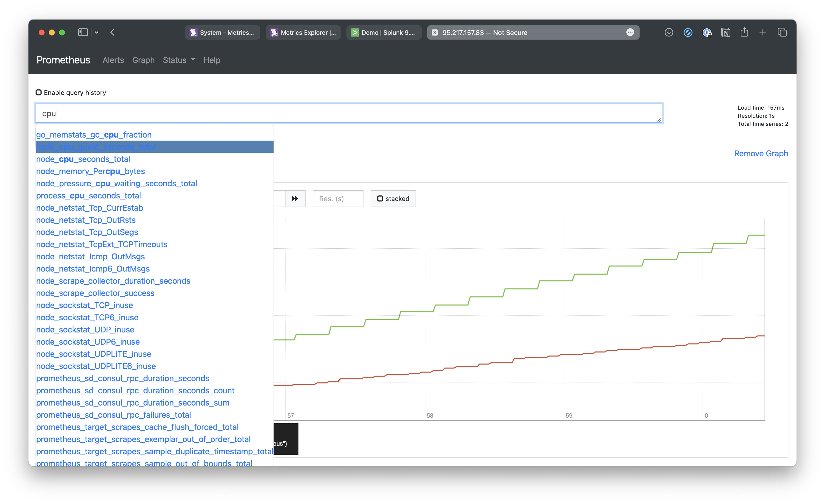Select node_sockstat_UDP6_inuse suggestion
This screenshot has width=825, height=504.
155,342
